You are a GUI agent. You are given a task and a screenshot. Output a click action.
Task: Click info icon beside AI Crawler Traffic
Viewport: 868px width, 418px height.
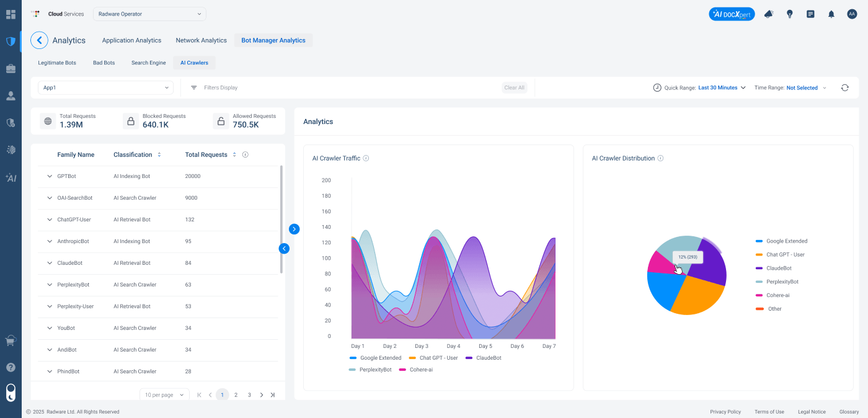pyautogui.click(x=366, y=158)
